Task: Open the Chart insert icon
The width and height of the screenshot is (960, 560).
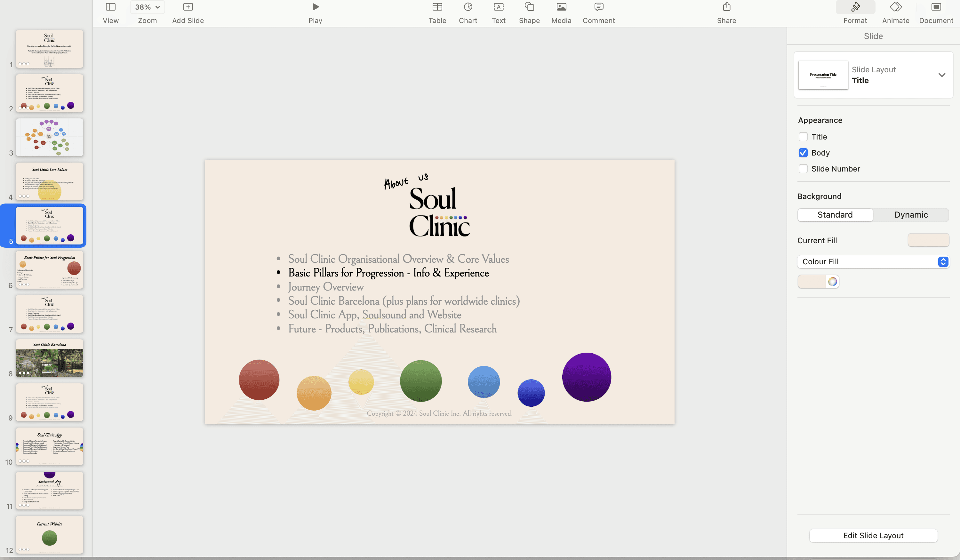Action: (468, 7)
